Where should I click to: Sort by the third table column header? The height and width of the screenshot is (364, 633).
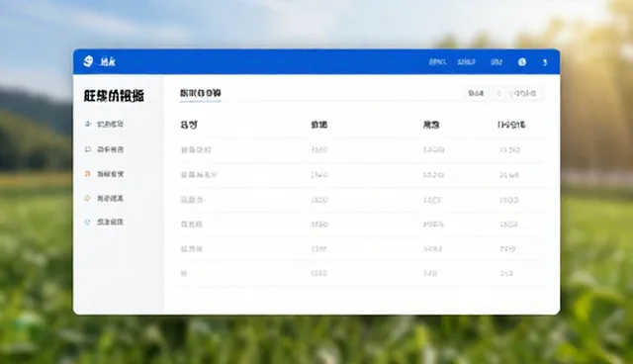tap(431, 125)
